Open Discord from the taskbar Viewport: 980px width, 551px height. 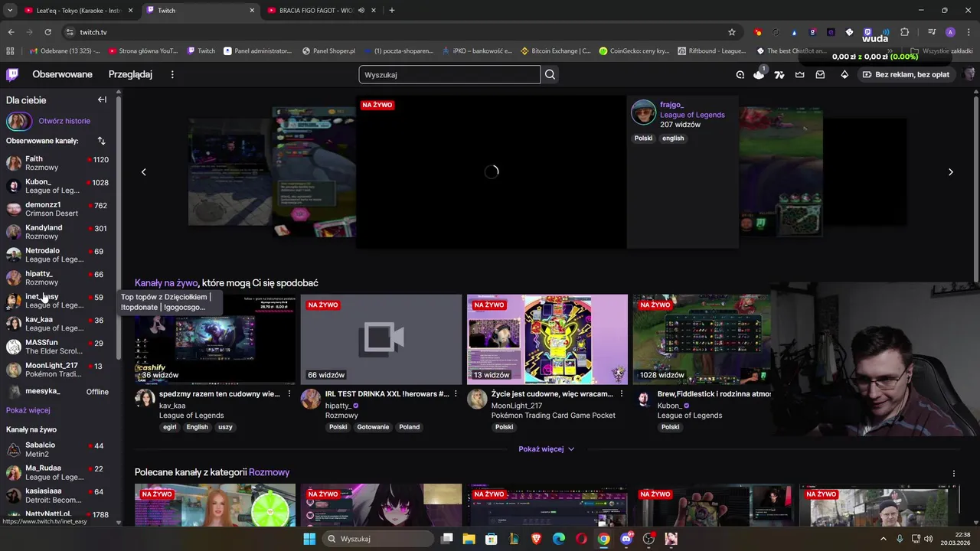[626, 539]
